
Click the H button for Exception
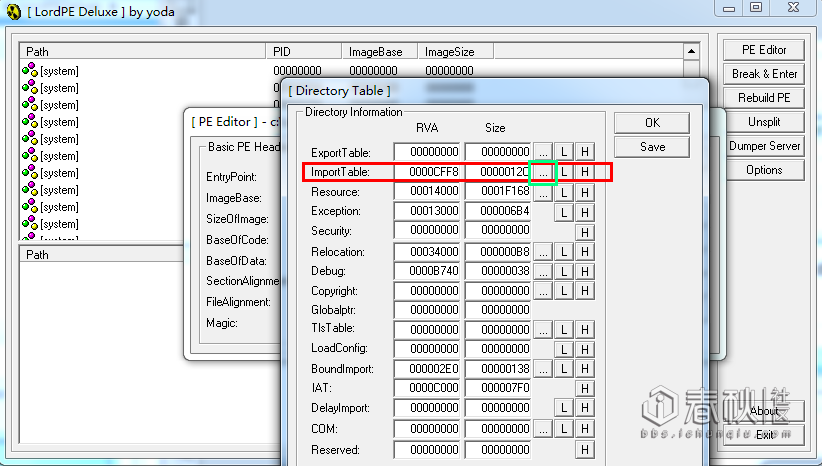point(585,212)
